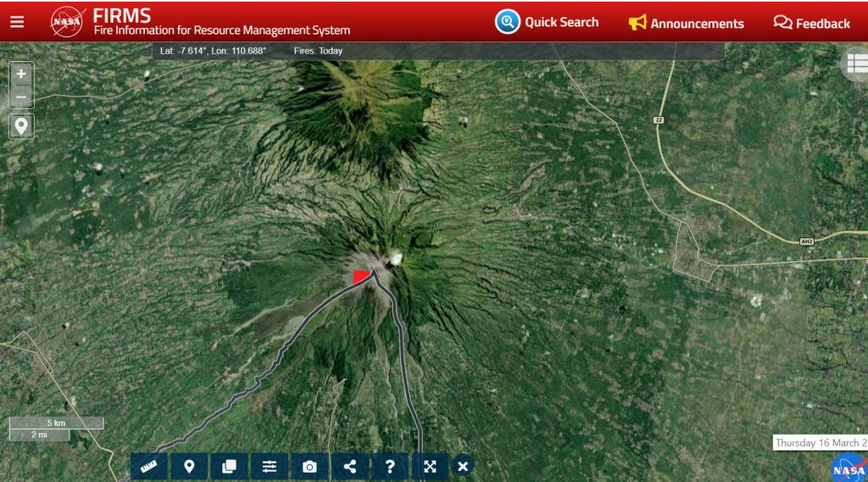Open the stacked layers tool

[x=230, y=466]
